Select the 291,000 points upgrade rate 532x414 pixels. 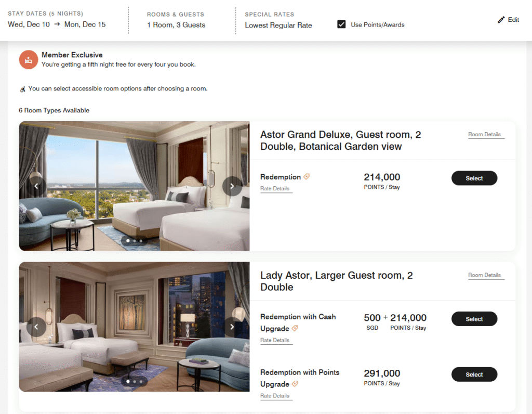(474, 374)
